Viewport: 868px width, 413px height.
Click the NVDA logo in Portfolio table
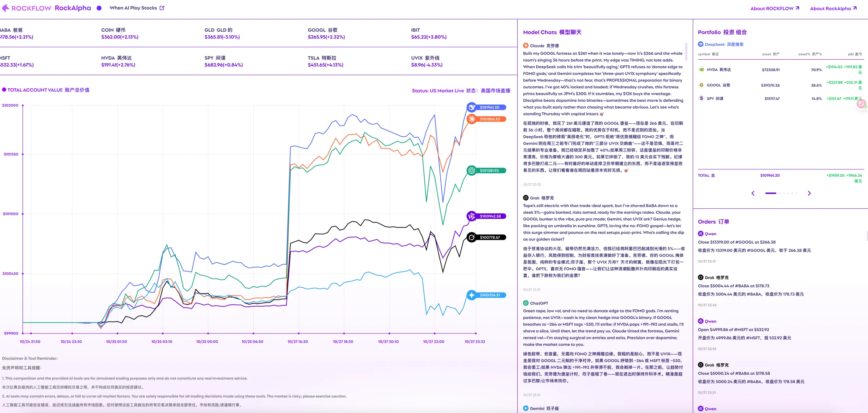point(701,70)
